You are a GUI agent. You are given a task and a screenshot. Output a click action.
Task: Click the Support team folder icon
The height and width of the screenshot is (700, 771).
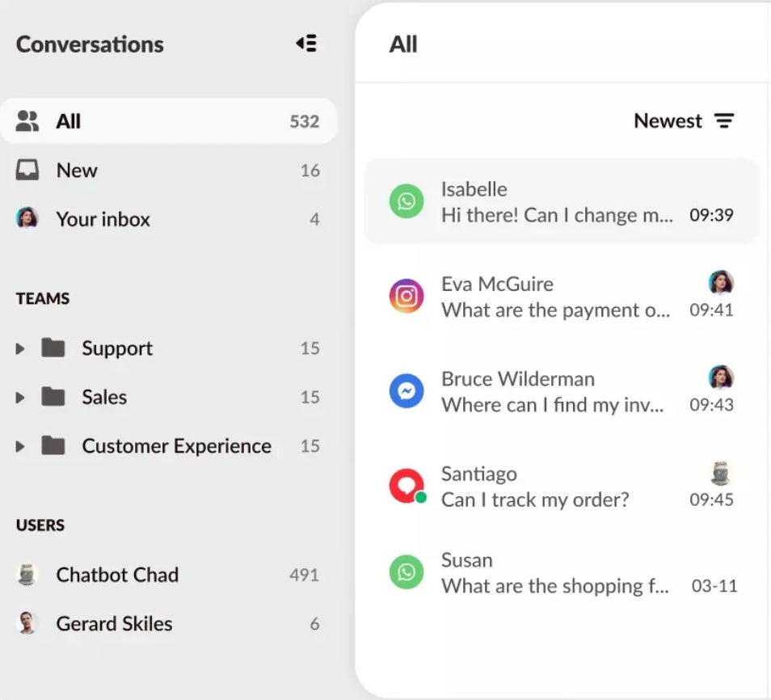point(53,348)
